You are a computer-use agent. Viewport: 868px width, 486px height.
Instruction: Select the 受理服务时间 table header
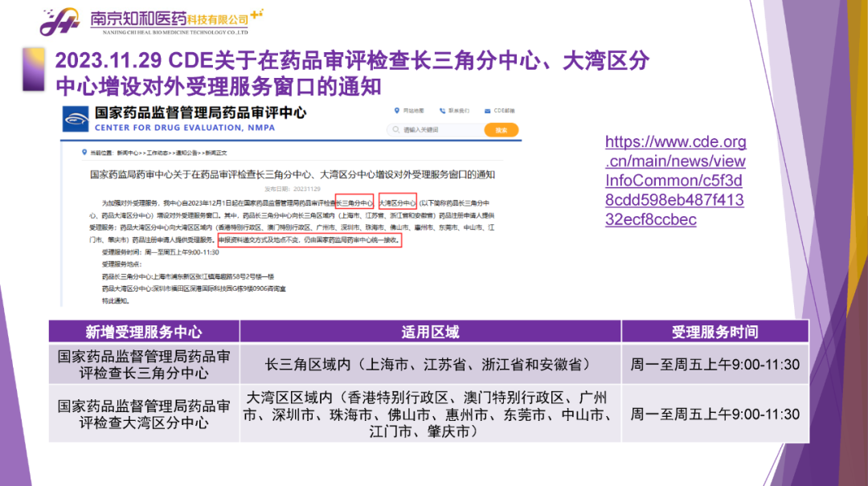tap(714, 332)
